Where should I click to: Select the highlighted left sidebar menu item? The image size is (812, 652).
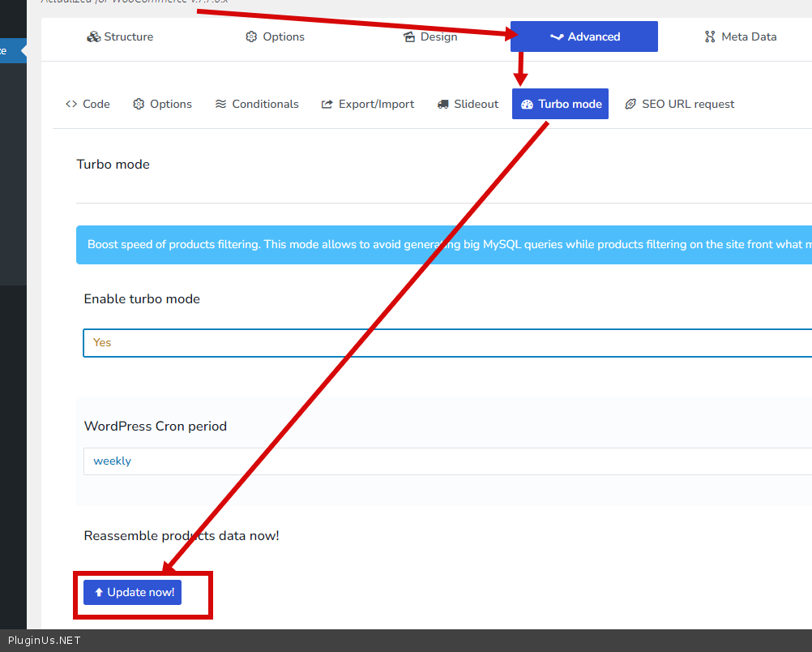pyautogui.click(x=11, y=50)
